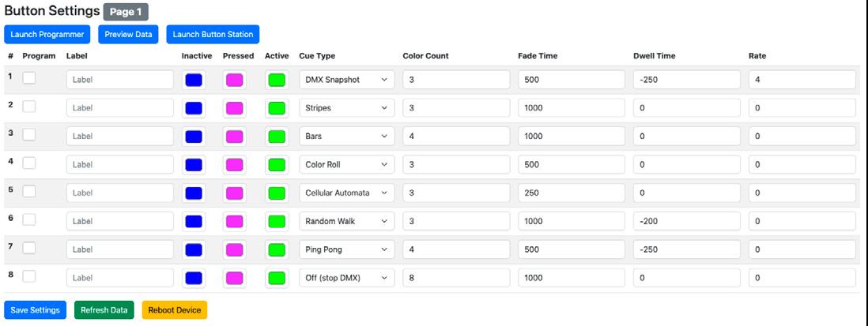Click the Launch Programmer button
The width and height of the screenshot is (868, 326).
click(x=47, y=34)
